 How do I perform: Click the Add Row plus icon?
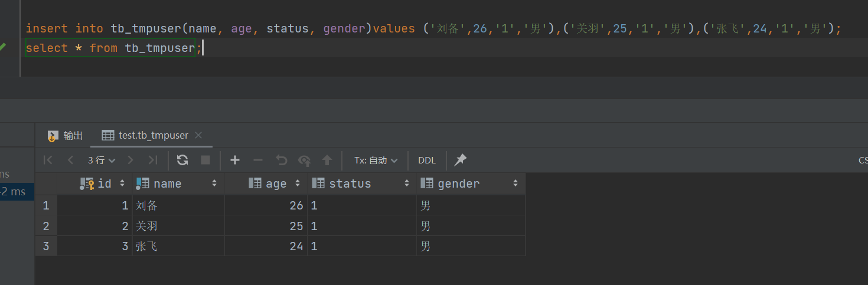235,160
